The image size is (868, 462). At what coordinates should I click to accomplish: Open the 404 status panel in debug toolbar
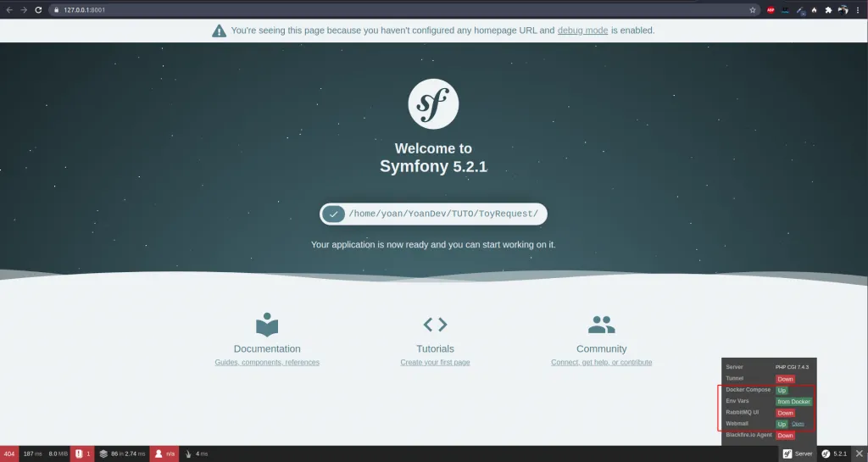9,454
